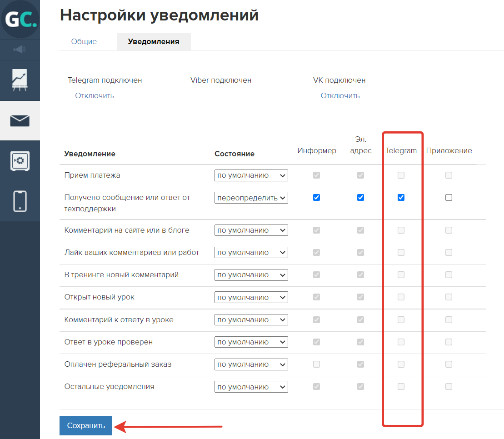Open the megaphone announcements icon in sidebar

[x=20, y=50]
